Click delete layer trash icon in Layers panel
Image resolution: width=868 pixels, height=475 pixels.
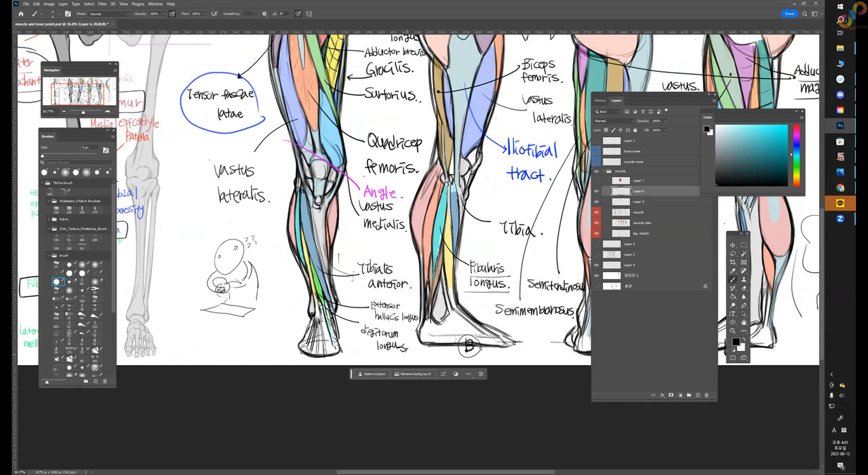coord(707,394)
